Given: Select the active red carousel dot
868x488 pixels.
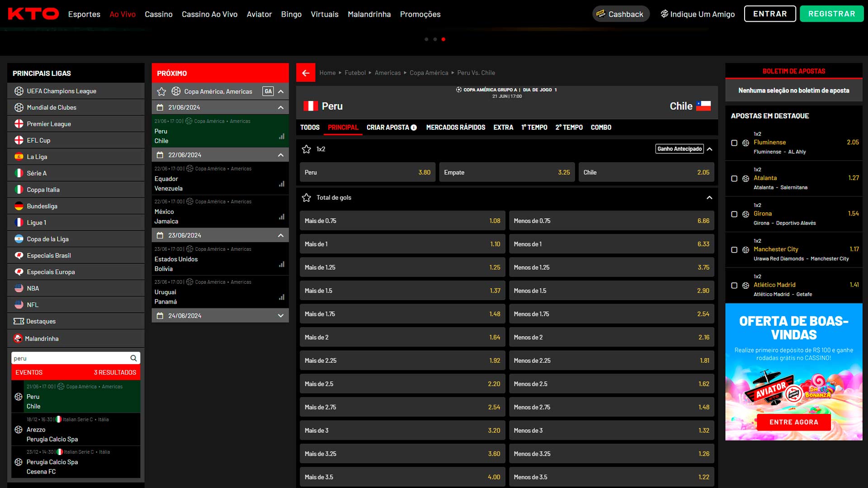Looking at the screenshot, I should click(x=443, y=39).
